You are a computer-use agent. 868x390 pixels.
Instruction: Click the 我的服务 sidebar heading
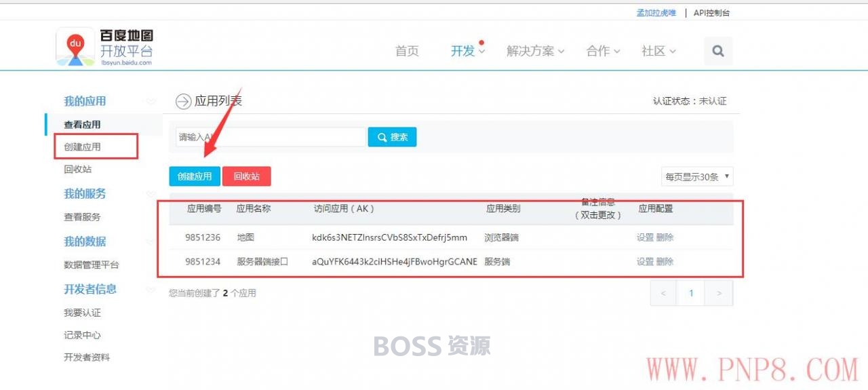(x=85, y=193)
